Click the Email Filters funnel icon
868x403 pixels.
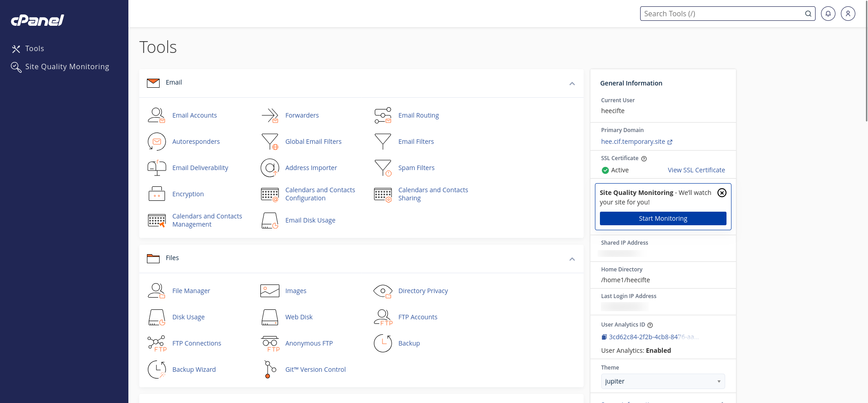[x=383, y=142]
